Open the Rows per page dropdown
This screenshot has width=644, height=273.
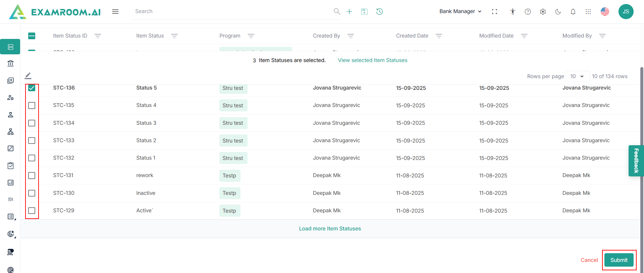578,76
